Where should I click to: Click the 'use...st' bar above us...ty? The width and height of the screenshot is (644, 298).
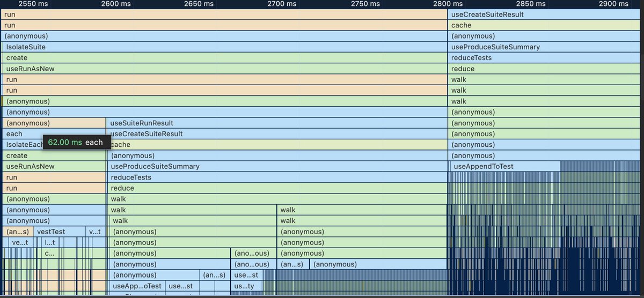coord(246,275)
